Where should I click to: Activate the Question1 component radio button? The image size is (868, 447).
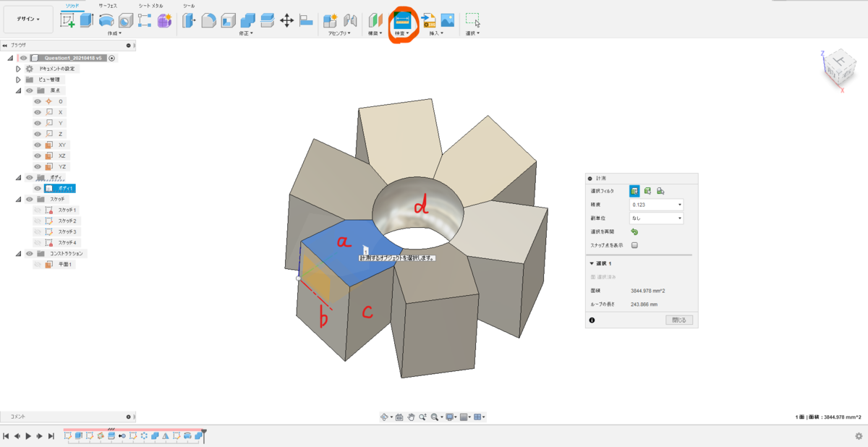point(112,58)
